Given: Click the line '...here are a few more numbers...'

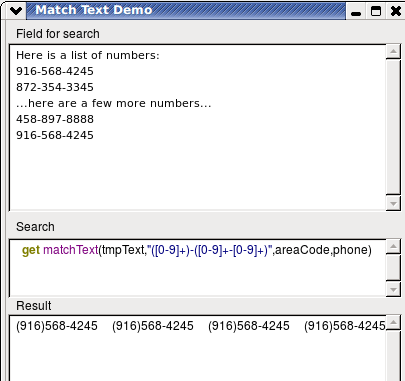Looking at the screenshot, I should click(x=113, y=103).
